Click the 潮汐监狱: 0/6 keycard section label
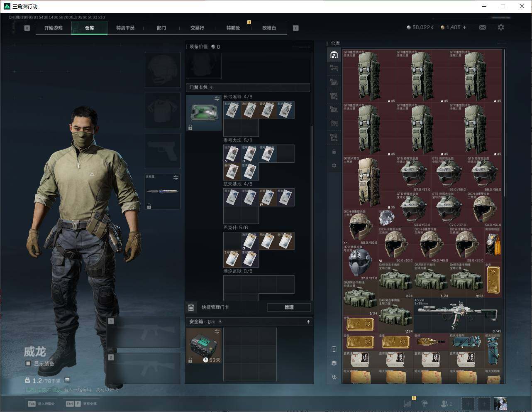 pyautogui.click(x=238, y=271)
